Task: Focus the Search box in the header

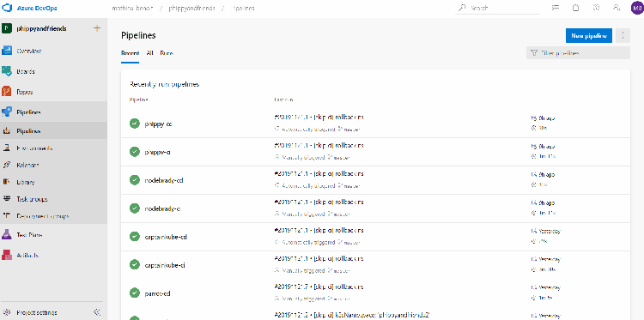Action: [x=498, y=8]
